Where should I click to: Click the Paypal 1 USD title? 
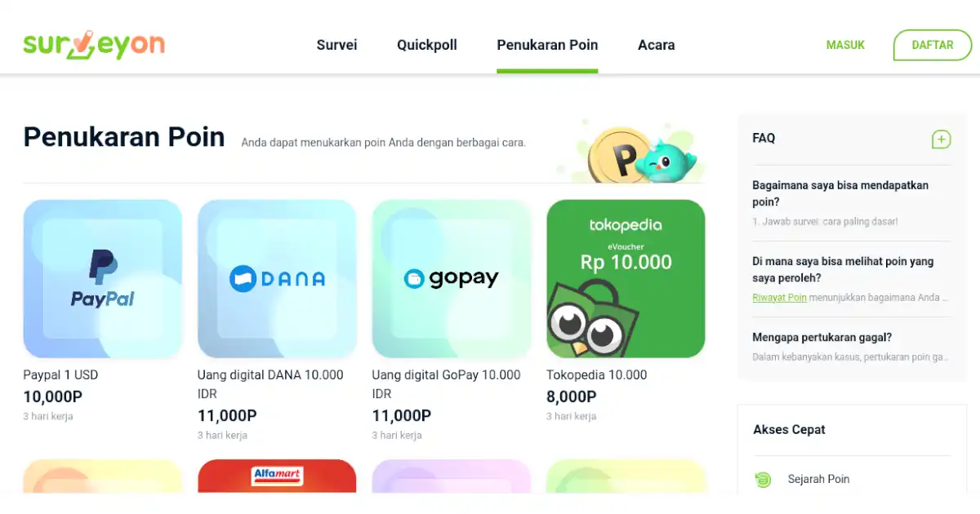60,375
